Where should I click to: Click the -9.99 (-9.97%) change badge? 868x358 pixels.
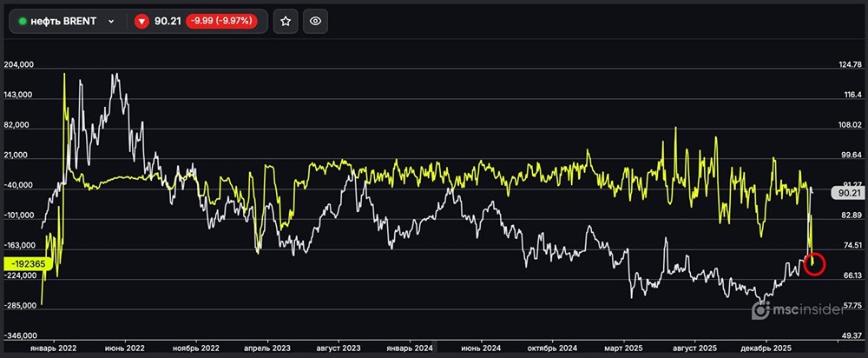(x=221, y=21)
